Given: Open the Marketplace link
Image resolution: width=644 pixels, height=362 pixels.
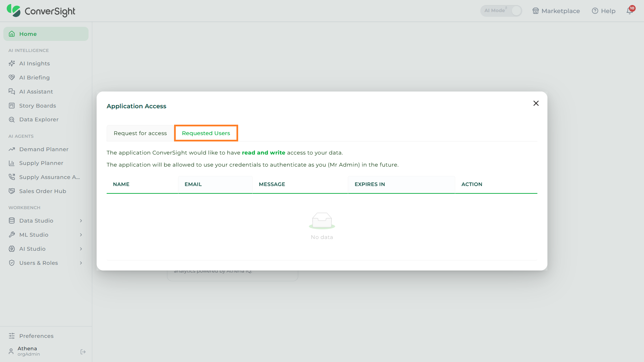Looking at the screenshot, I should tap(556, 11).
